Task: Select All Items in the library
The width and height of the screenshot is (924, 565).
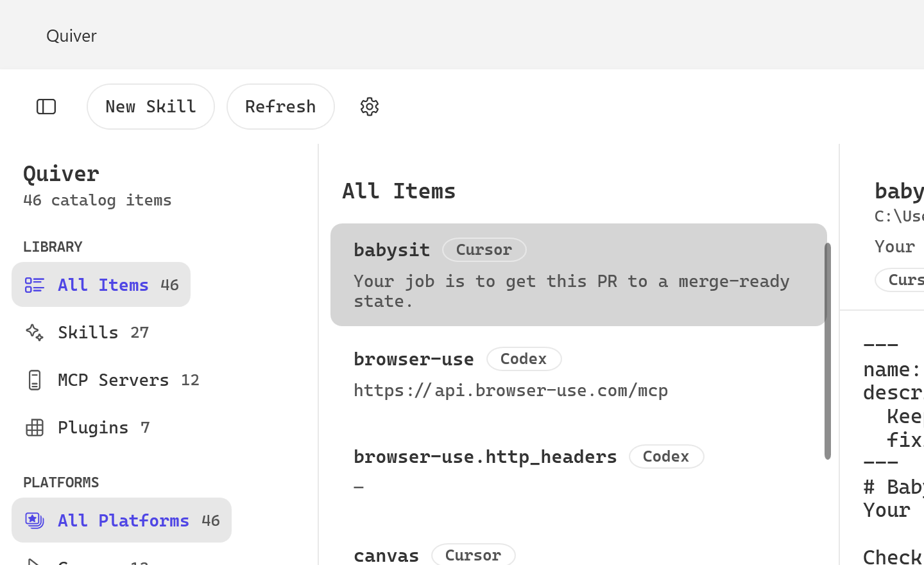Action: (101, 284)
